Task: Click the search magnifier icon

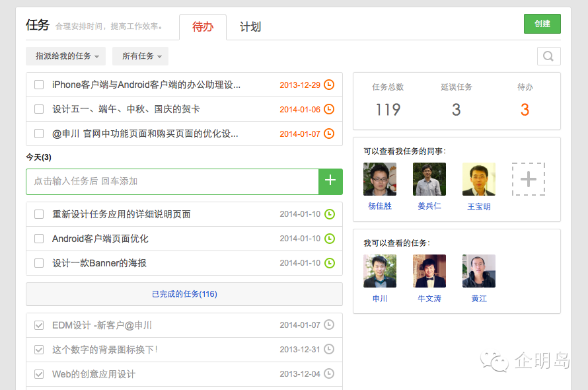Action: (548, 56)
